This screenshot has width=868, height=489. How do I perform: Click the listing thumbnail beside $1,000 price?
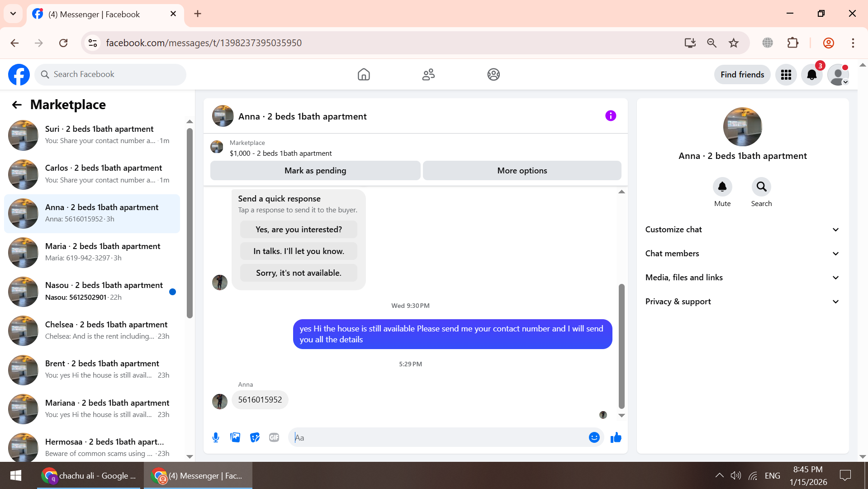(217, 147)
